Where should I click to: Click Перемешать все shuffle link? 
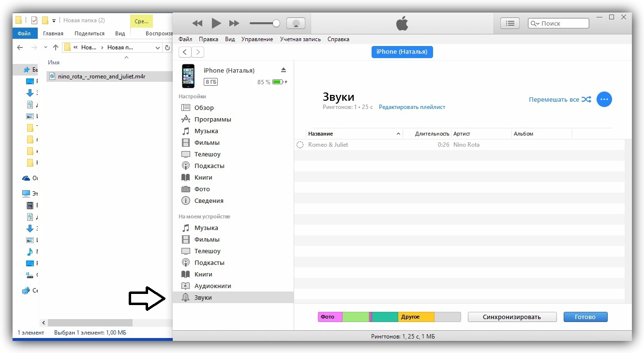pyautogui.click(x=560, y=99)
